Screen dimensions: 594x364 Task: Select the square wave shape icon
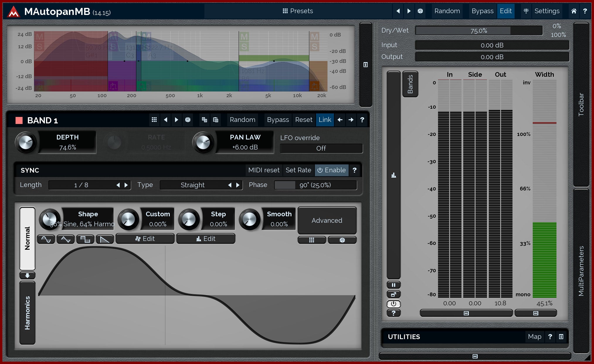tap(85, 239)
